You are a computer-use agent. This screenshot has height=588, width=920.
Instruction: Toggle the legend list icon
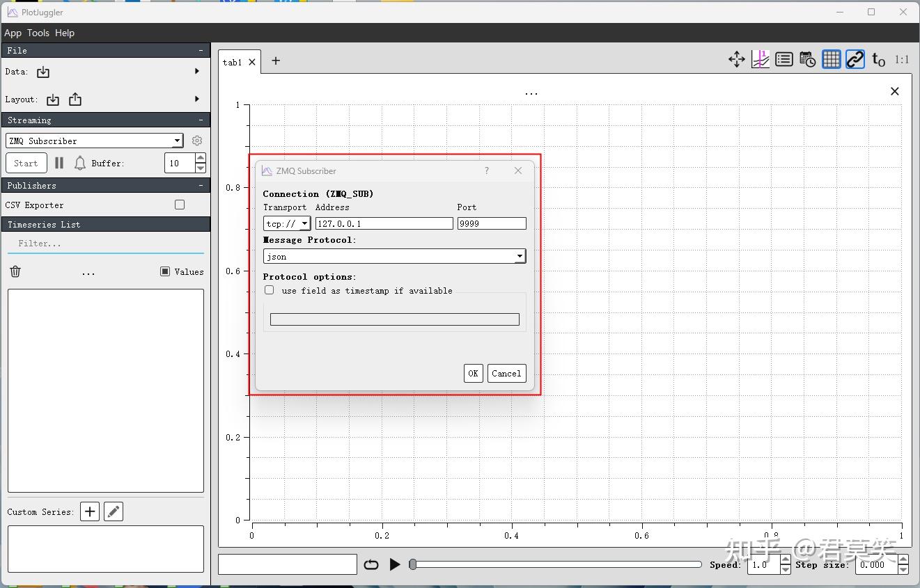point(784,60)
